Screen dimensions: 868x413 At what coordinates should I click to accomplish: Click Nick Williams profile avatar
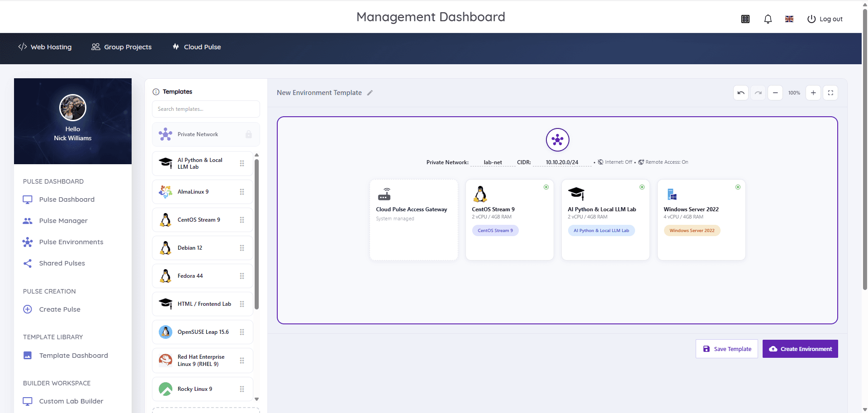click(x=73, y=108)
